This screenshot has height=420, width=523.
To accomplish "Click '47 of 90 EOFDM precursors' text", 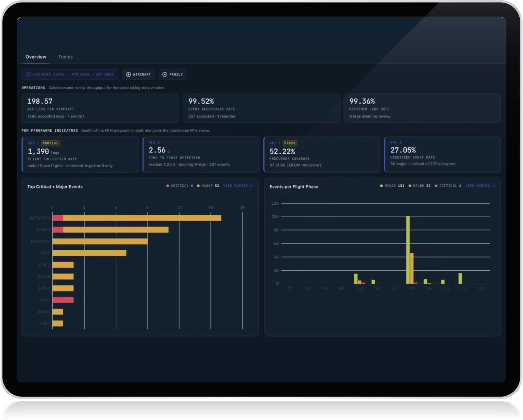I will coord(295,165).
